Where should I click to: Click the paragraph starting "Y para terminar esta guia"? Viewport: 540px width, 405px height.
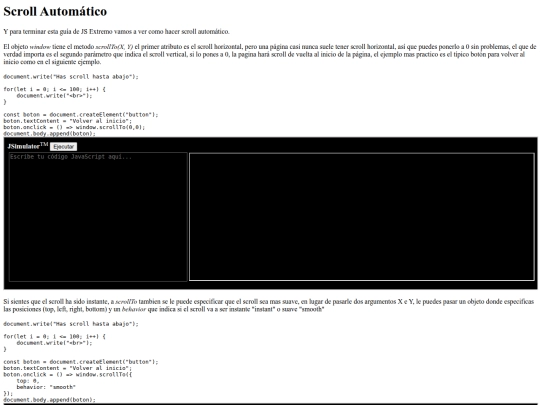pos(116,32)
